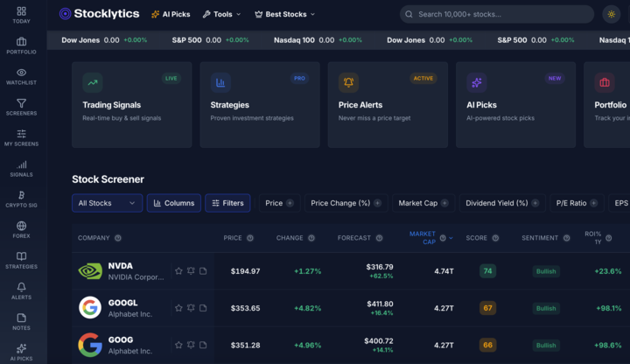Add the Dividend Yield (%) filter chip
The height and width of the screenshot is (364, 630).
tap(502, 203)
